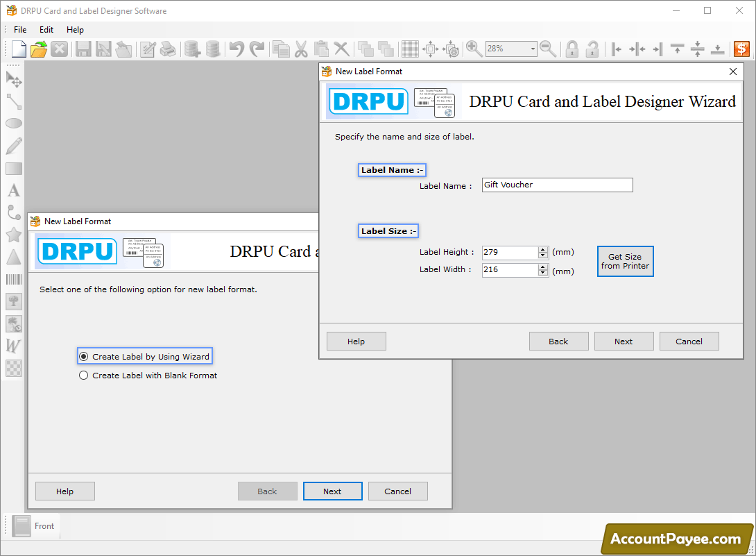Increase Label Height with up arrow

543,249
